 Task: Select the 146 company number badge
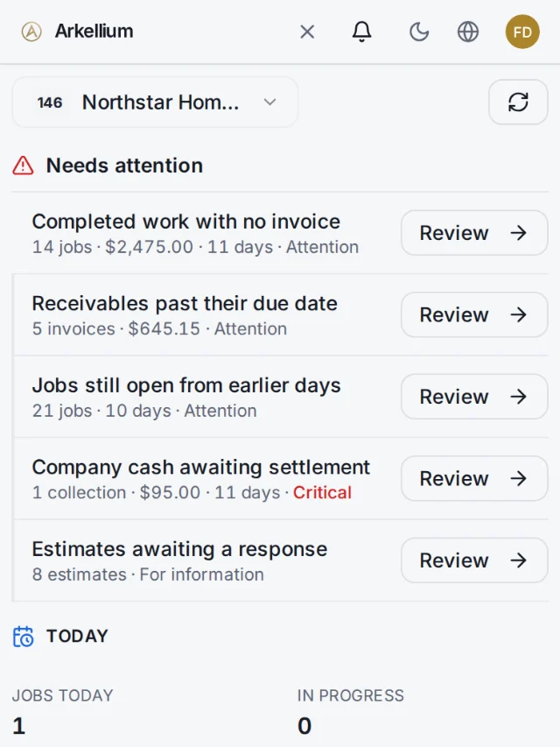(50, 102)
